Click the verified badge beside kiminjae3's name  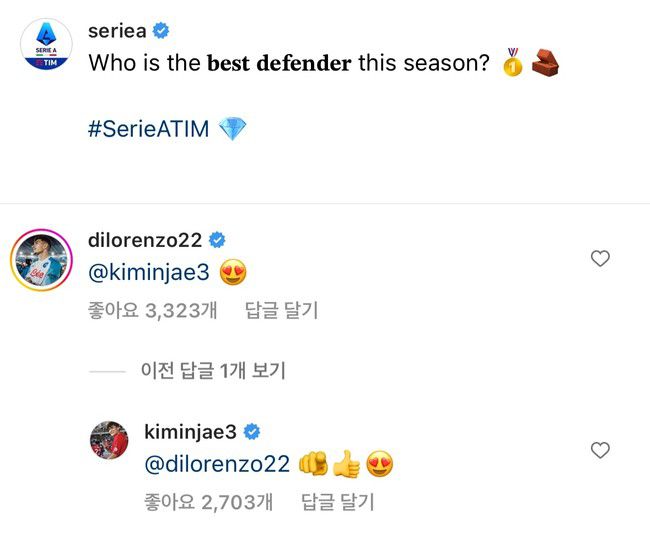pos(253,432)
